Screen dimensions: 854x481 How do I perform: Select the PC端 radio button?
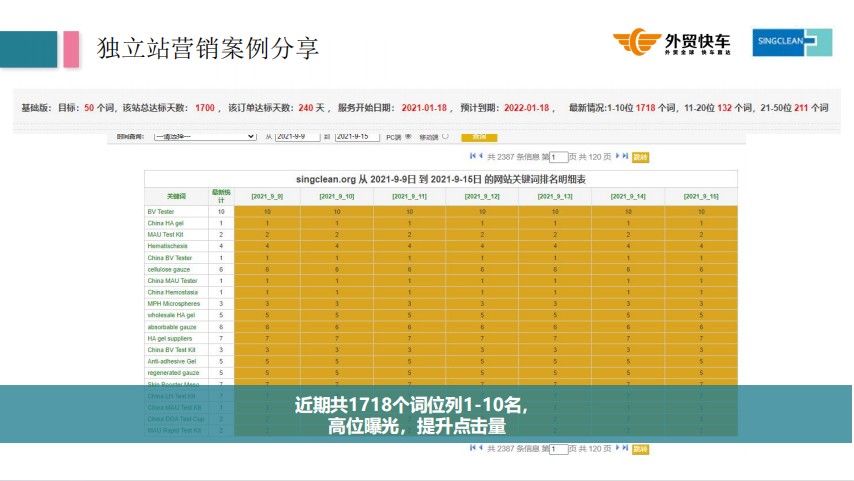coord(409,136)
